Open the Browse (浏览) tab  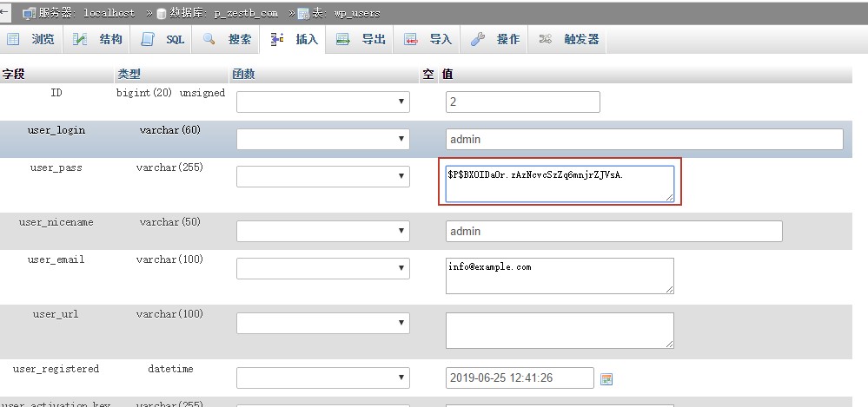[31, 39]
